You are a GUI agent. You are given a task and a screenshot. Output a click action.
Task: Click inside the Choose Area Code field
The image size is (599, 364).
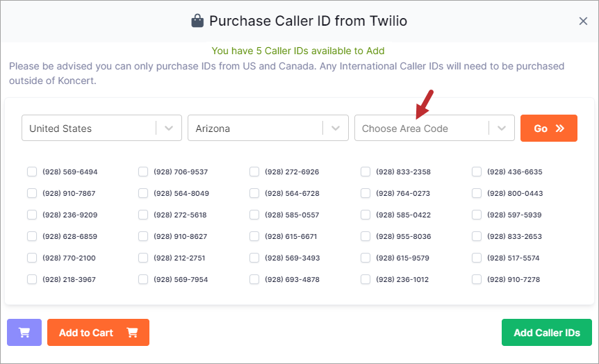(422, 129)
